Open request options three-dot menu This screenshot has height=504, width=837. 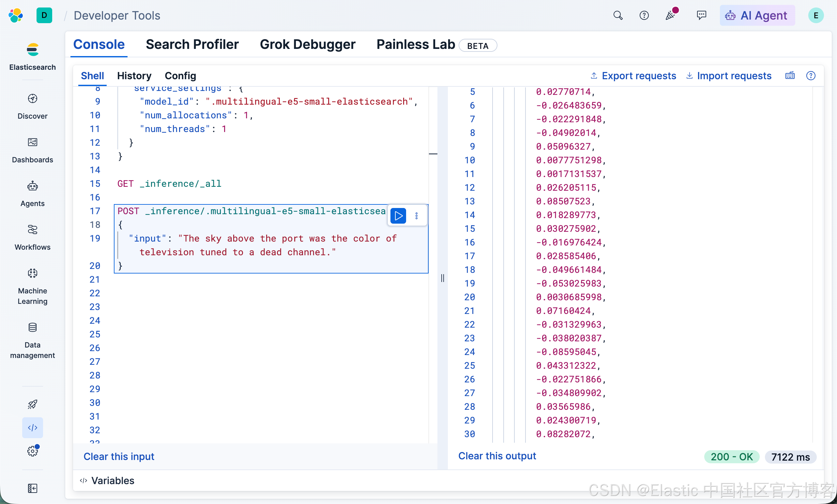417,215
